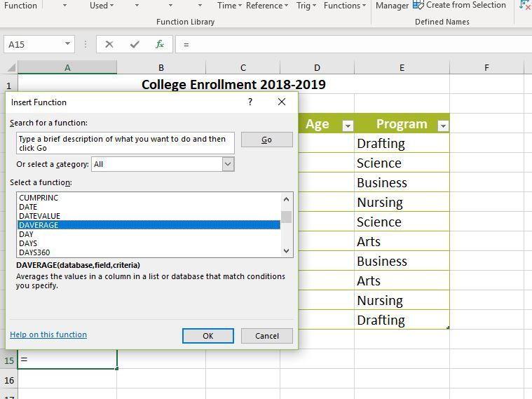This screenshot has width=532, height=399.
Task: Open the Help on this function link
Action: pyautogui.click(x=48, y=335)
